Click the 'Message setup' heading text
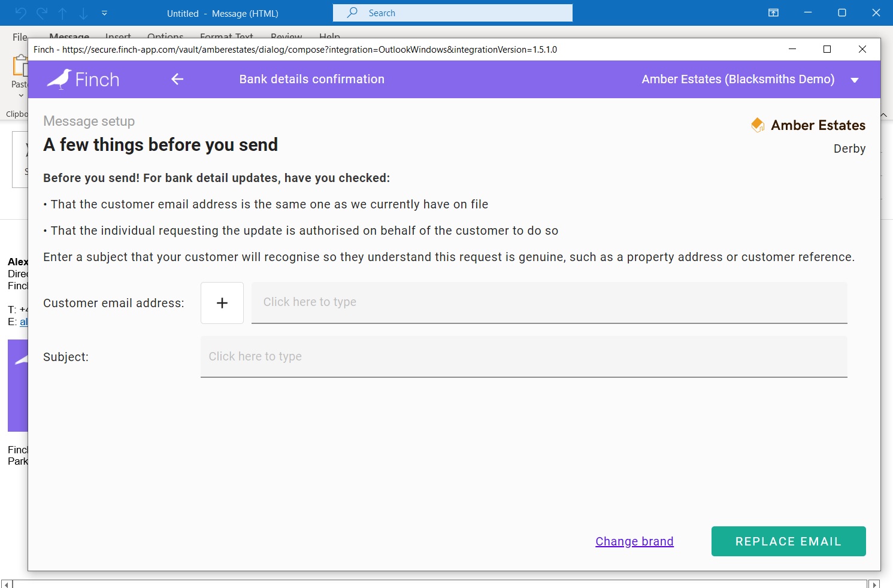Viewport: 893px width, 588px height. pos(89,121)
